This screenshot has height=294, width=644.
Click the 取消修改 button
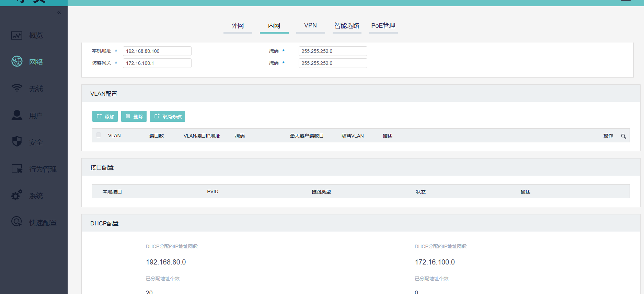coord(168,116)
